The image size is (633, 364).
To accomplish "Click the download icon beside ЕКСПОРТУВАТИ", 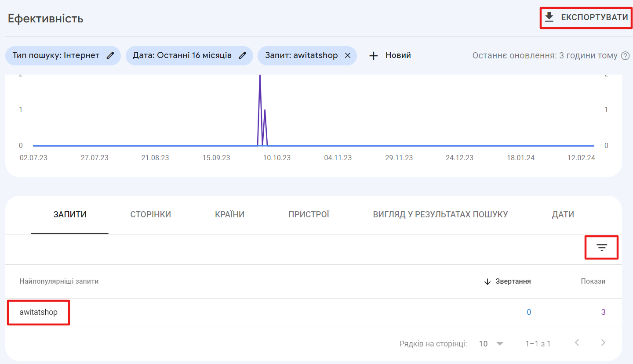I will tap(549, 17).
